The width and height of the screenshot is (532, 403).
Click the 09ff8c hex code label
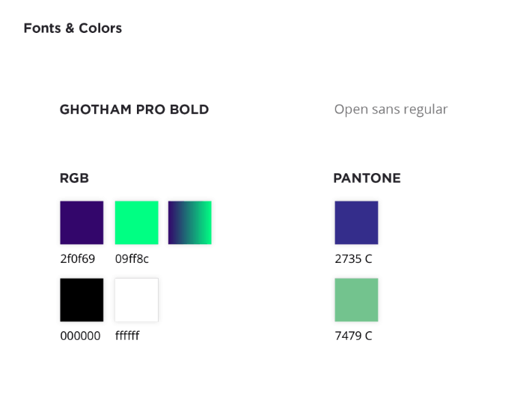coord(132,259)
